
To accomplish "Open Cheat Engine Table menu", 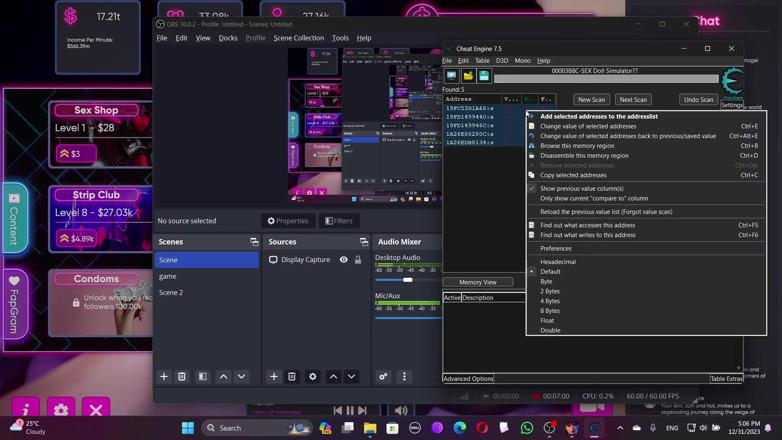I will [x=482, y=60].
